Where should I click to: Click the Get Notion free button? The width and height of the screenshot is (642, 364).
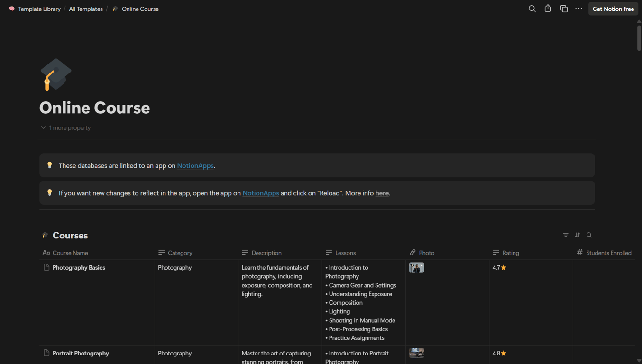click(613, 9)
